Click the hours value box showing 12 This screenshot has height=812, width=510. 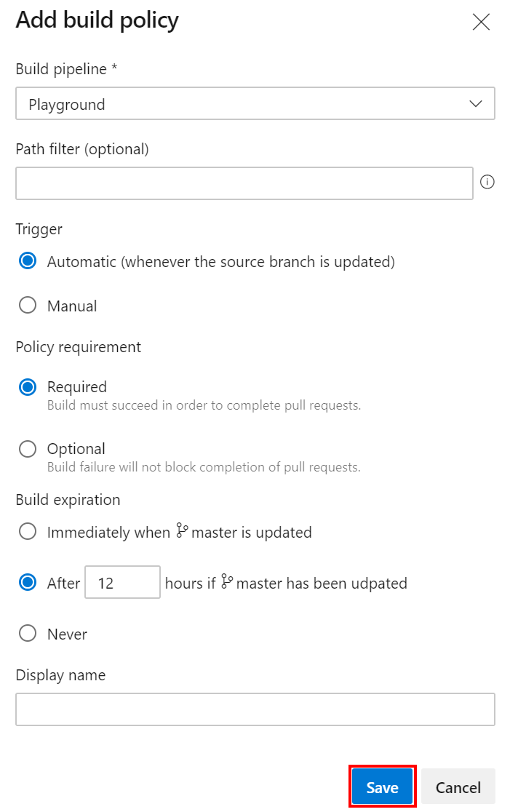(122, 582)
